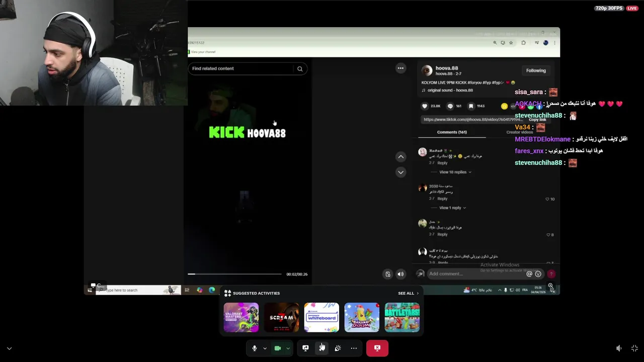Open the Scream 7 activity card
The height and width of the screenshot is (362, 644).
(281, 317)
